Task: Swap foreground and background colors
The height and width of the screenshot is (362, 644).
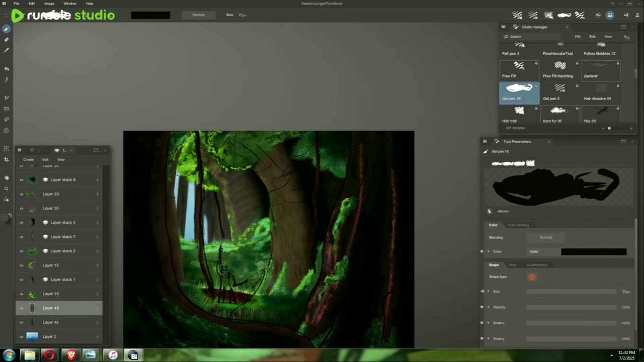Action: 10,215
